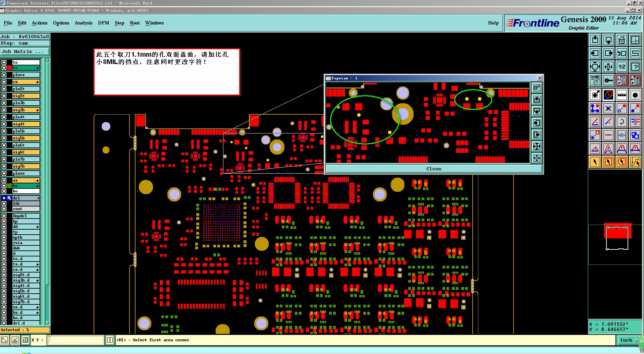Toggle the 'sig2t' layer checkbox
This screenshot has height=354, width=644.
(x=4, y=96)
